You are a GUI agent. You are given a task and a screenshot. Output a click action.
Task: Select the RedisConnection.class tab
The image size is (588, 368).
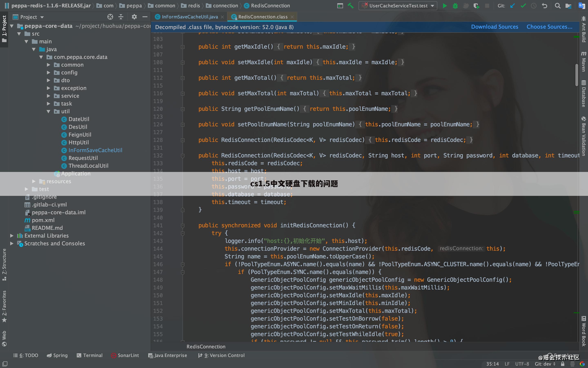[x=263, y=17]
